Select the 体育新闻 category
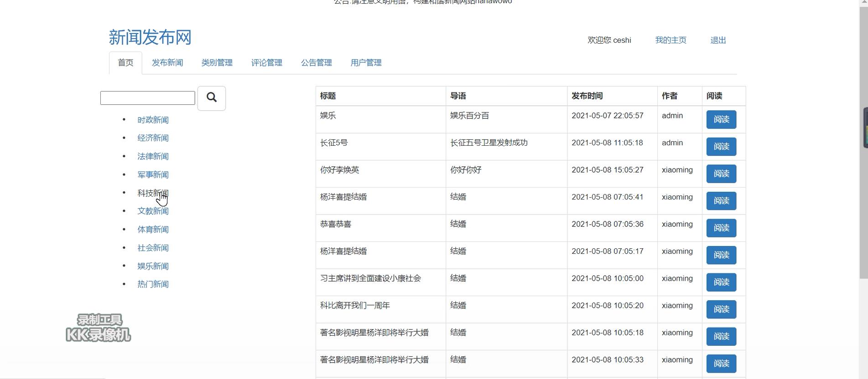This screenshot has height=379, width=868. (x=153, y=230)
